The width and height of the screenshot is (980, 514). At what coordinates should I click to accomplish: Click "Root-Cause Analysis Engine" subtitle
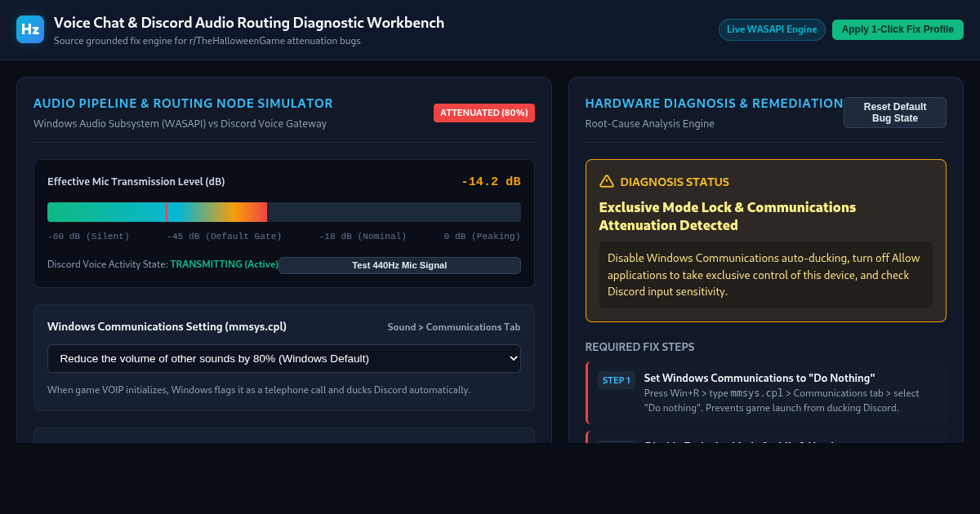pyautogui.click(x=650, y=124)
